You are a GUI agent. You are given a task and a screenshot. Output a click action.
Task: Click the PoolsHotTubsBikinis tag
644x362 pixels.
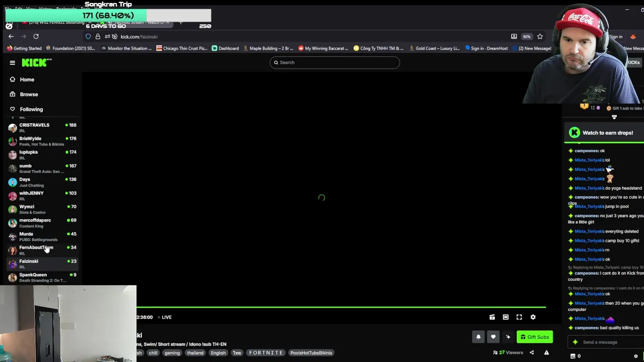(311, 353)
